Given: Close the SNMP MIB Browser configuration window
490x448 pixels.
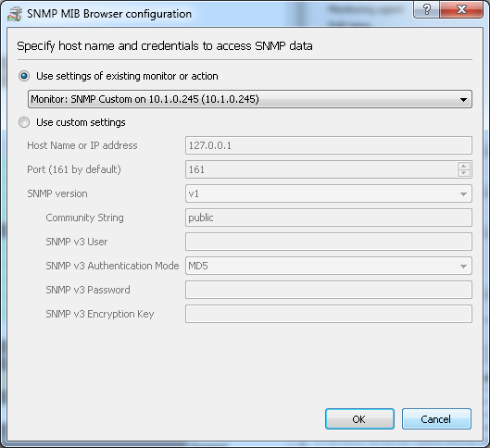Looking at the screenshot, I should (461, 9).
